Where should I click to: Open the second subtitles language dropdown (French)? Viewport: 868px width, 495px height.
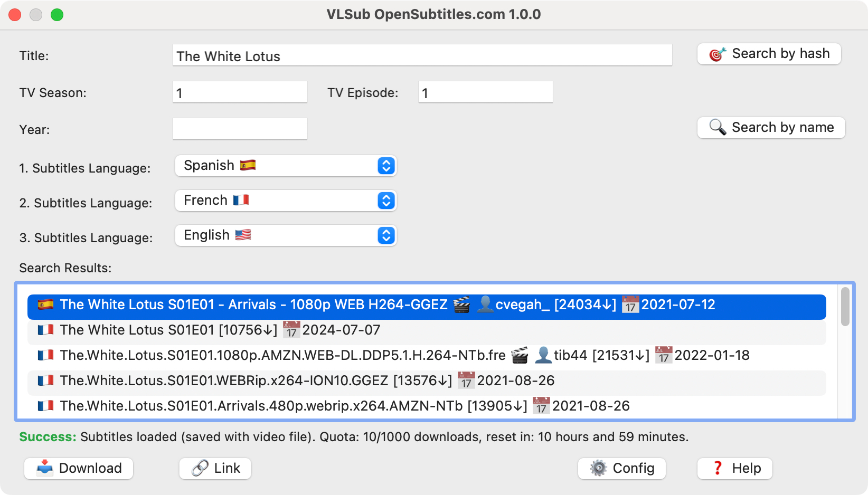(x=286, y=201)
